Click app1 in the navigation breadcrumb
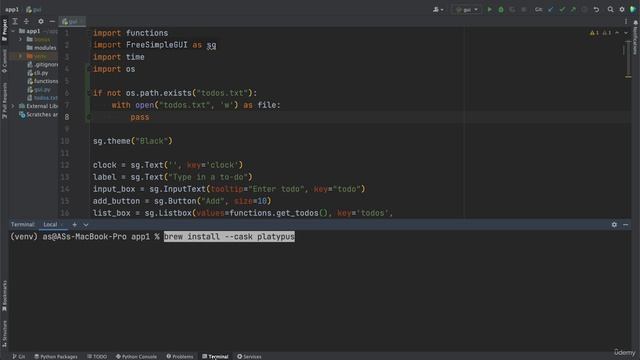The height and width of the screenshot is (360, 640). 12,9
